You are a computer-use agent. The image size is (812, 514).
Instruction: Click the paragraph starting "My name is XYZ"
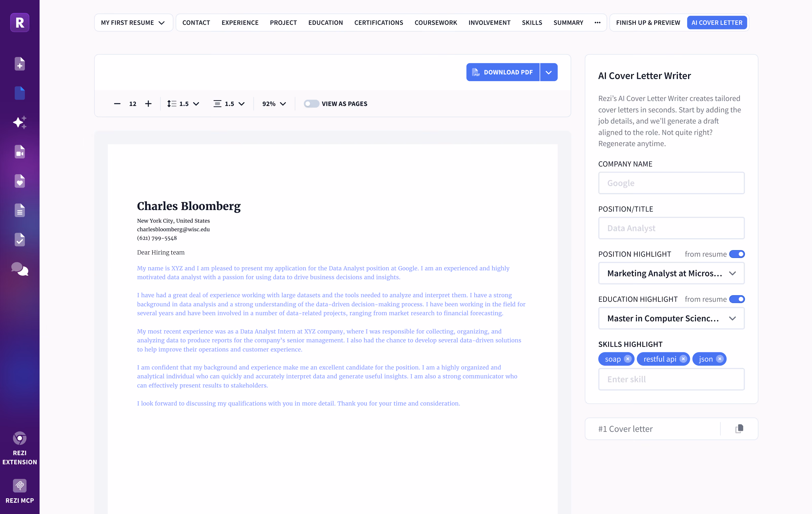(323, 273)
